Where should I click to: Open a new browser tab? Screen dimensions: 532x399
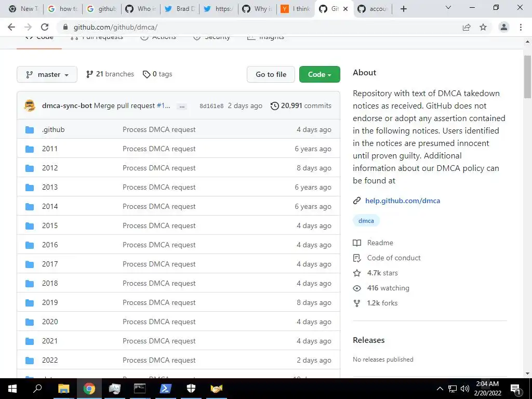[403, 9]
